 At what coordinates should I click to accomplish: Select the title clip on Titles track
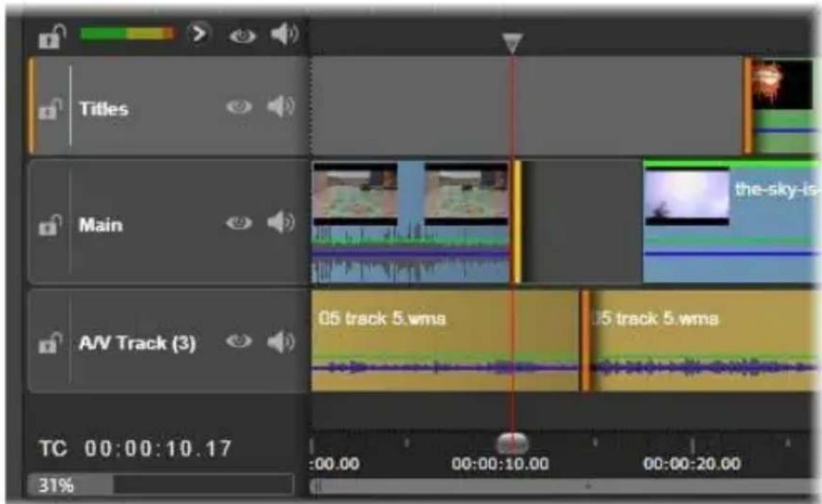pyautogui.click(x=784, y=106)
